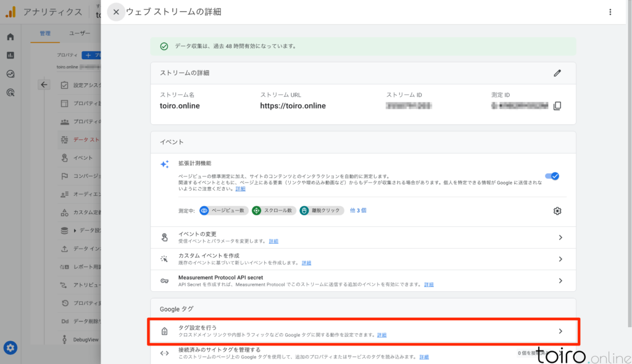Click 他 3 個 to show more events

coord(358,210)
